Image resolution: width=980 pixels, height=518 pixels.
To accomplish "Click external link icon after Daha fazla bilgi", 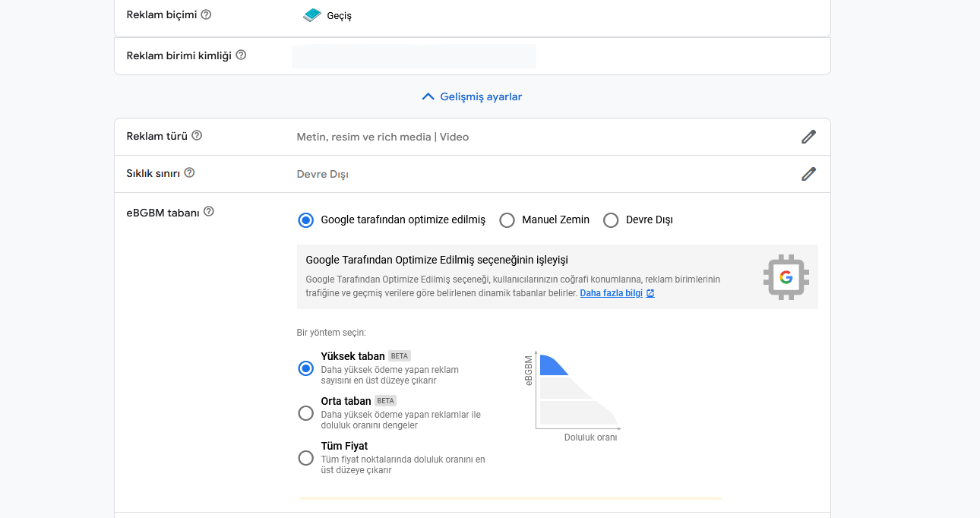I will (x=650, y=293).
